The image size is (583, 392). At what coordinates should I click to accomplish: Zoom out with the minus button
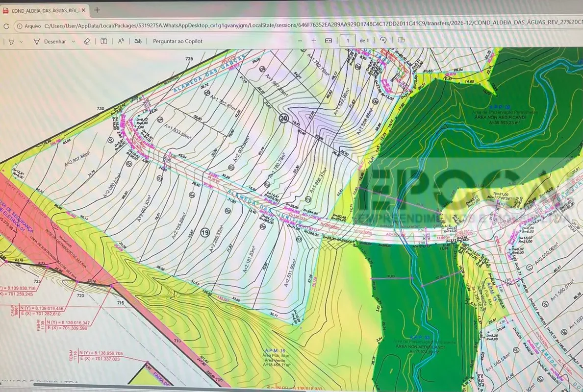pos(300,41)
